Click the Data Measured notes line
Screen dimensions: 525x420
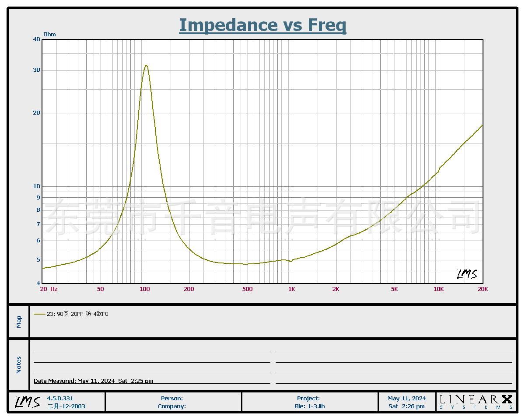pyautogui.click(x=94, y=381)
